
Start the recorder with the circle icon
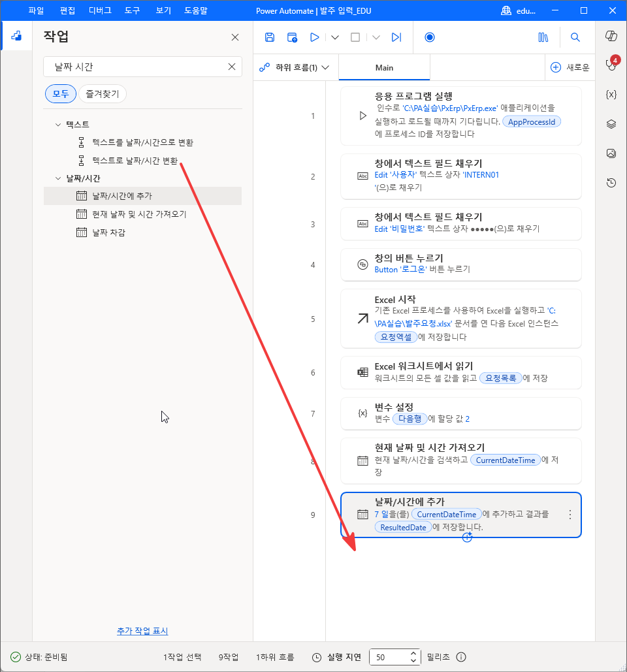(x=429, y=37)
